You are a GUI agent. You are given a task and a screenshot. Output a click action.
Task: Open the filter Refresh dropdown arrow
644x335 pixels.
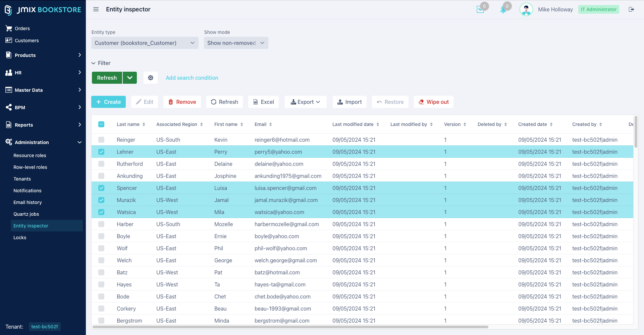click(x=130, y=78)
